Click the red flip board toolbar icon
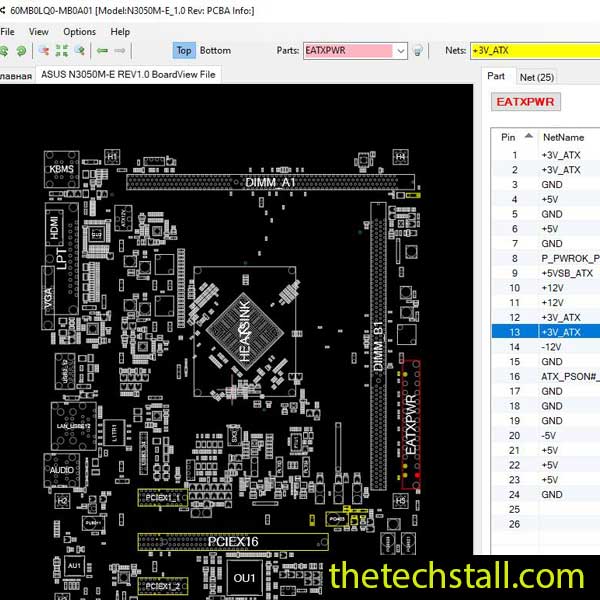Image resolution: width=600 pixels, height=600 pixels. 44,51
